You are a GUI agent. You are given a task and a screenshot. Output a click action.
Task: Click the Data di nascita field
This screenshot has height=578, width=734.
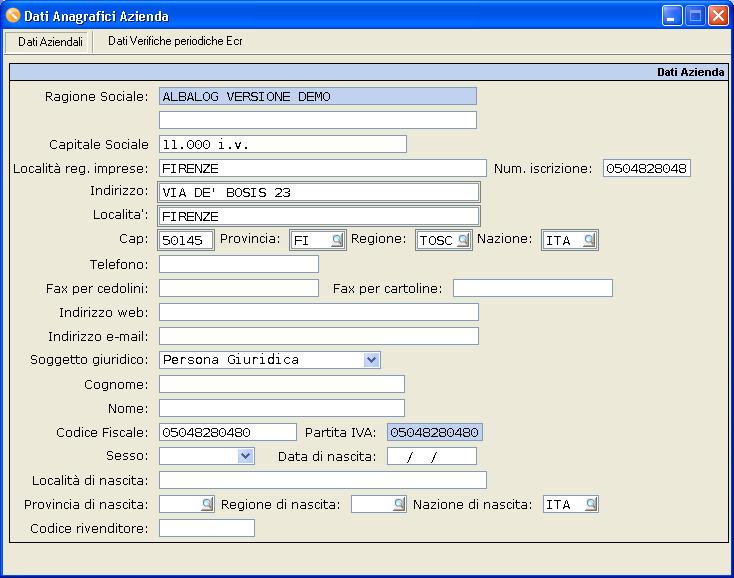(432, 456)
